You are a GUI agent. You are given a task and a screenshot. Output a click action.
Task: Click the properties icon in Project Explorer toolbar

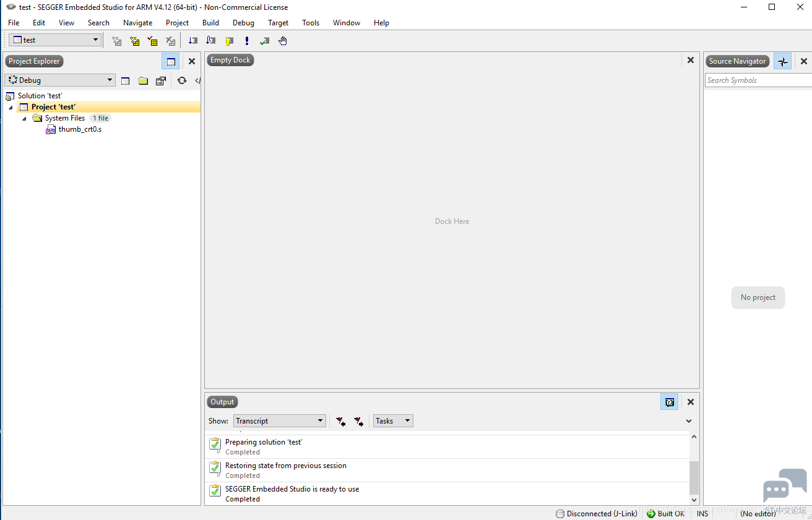161,80
